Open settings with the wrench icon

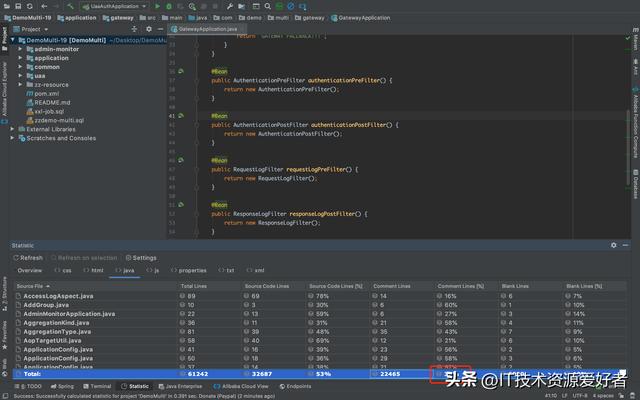point(230,6)
